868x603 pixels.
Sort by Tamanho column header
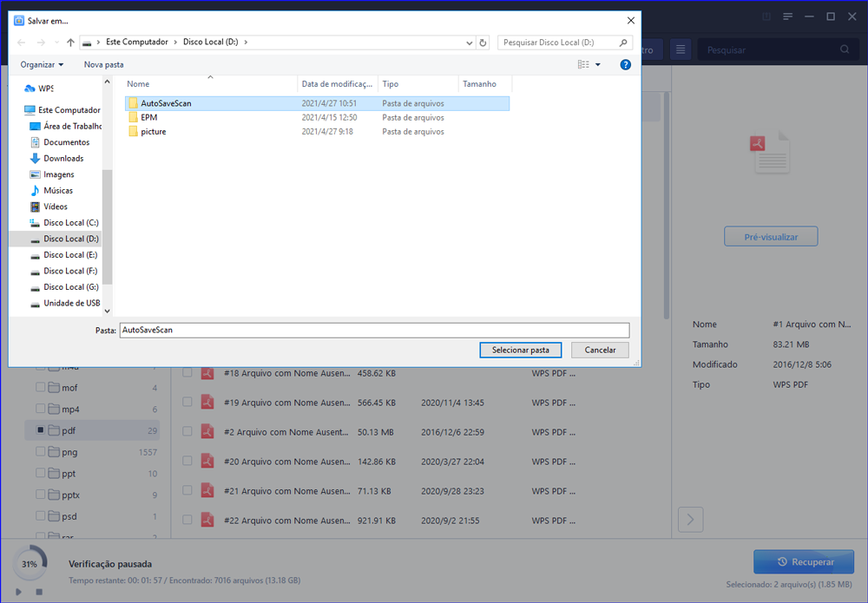coord(485,84)
